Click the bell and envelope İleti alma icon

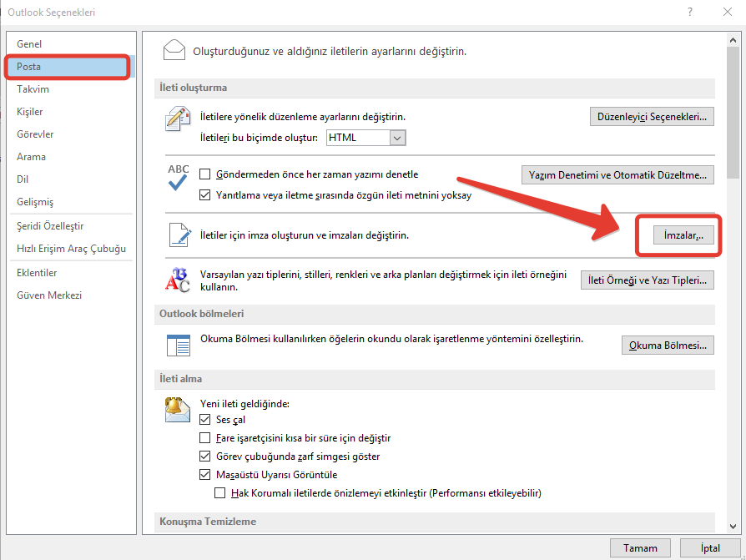point(178,410)
